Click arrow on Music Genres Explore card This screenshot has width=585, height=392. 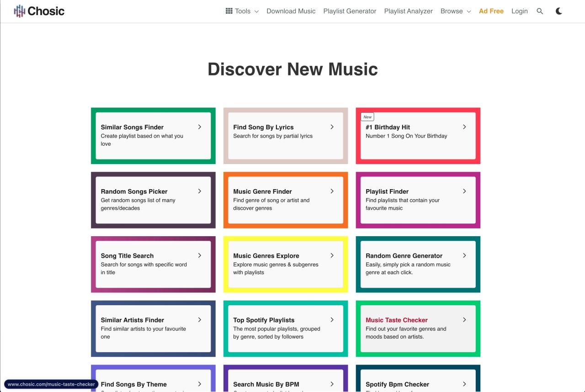332,256
